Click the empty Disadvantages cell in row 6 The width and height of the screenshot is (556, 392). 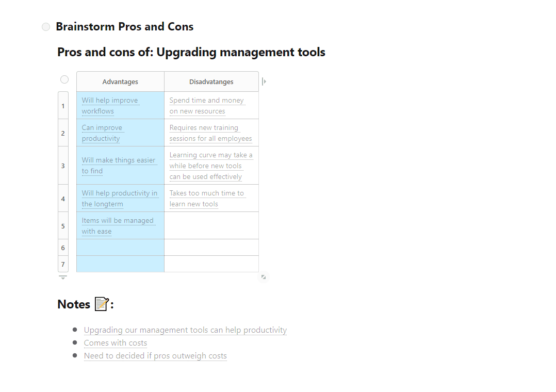point(211,248)
